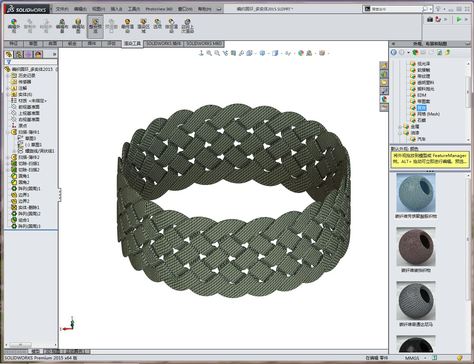This screenshot has height=364, width=474.
Task: Open Appearances color-ball task pane tab
Action: click(x=384, y=99)
